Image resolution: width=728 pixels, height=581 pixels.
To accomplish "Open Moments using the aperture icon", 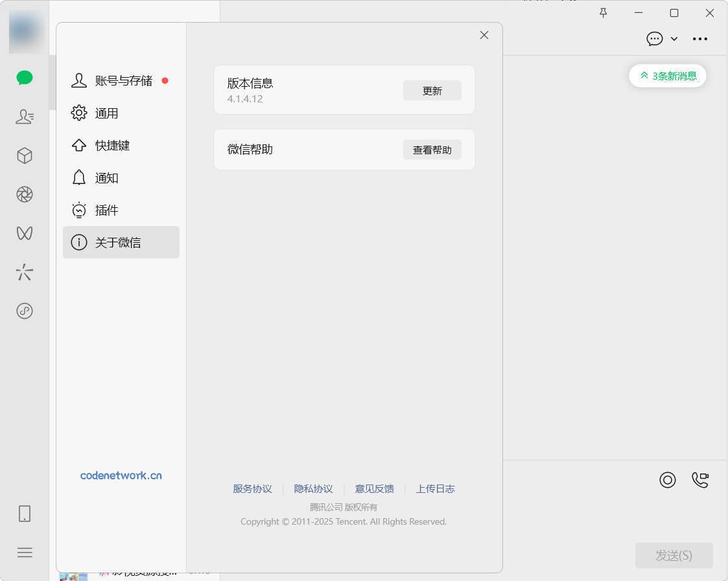I will point(24,194).
